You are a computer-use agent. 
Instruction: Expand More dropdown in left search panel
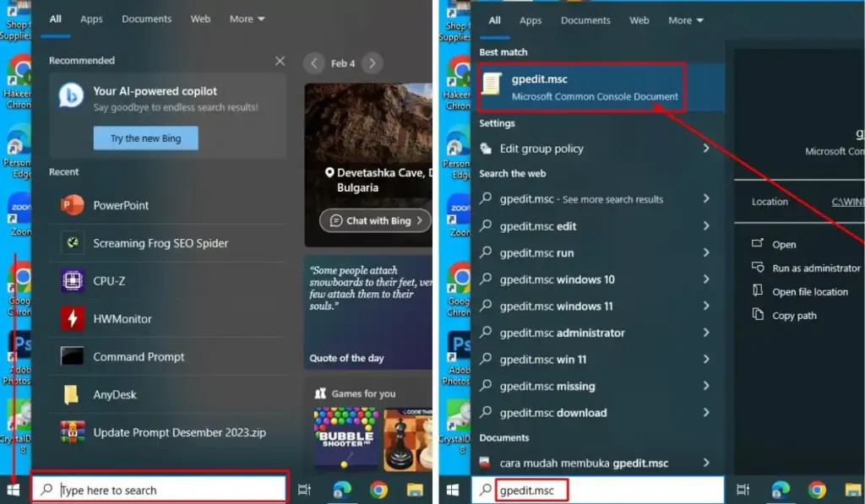(248, 19)
